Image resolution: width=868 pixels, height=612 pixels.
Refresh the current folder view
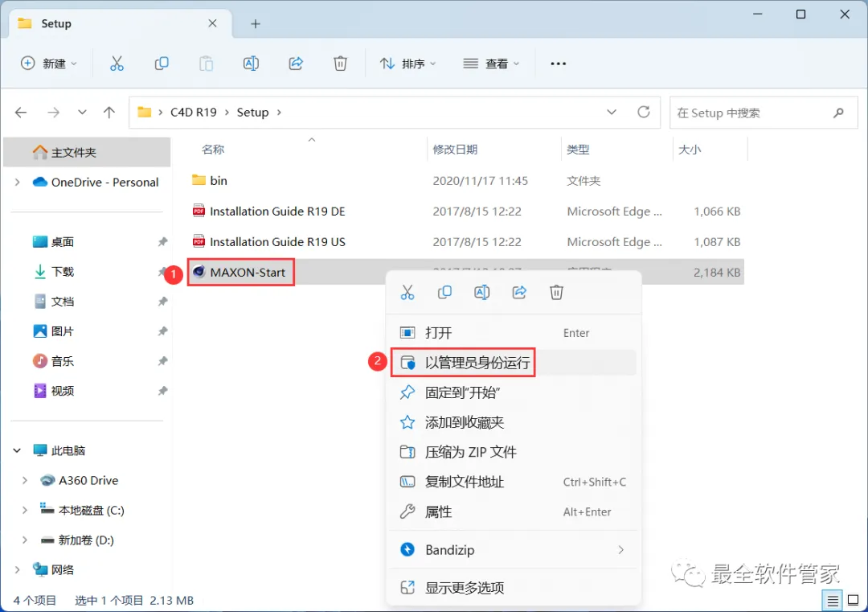point(643,113)
